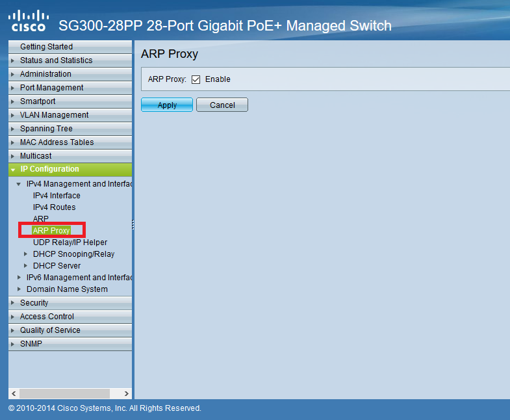The height and width of the screenshot is (420, 510).
Task: Expand arrow beside MAC Address Tables
Action: 13,142
